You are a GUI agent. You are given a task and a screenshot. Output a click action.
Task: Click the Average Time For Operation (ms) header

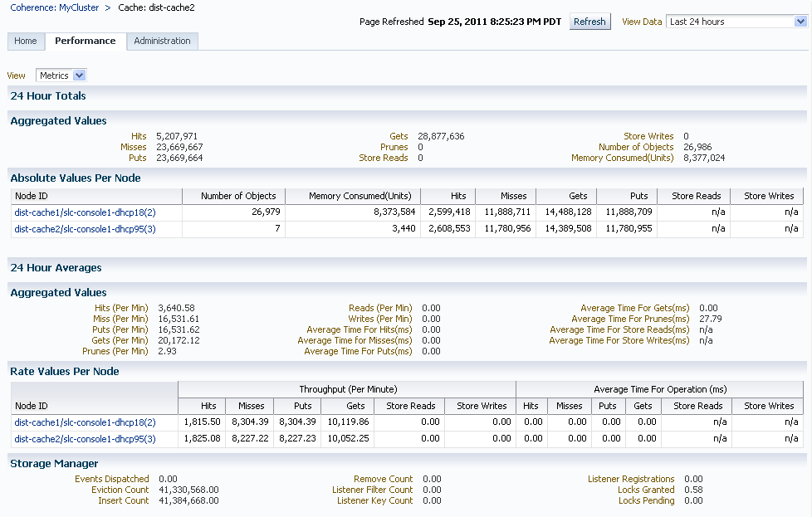point(660,389)
